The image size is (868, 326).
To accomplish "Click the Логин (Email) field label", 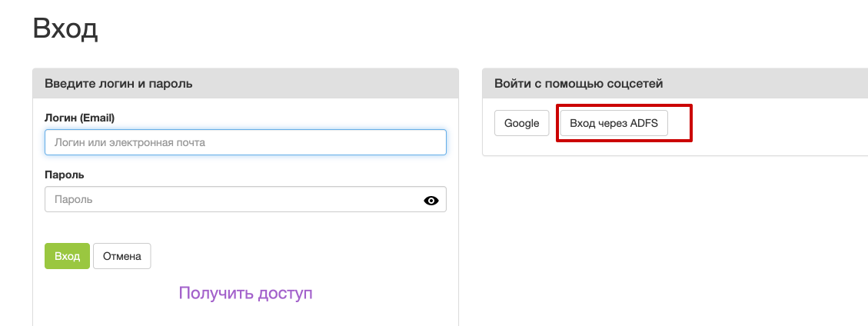I will (79, 118).
